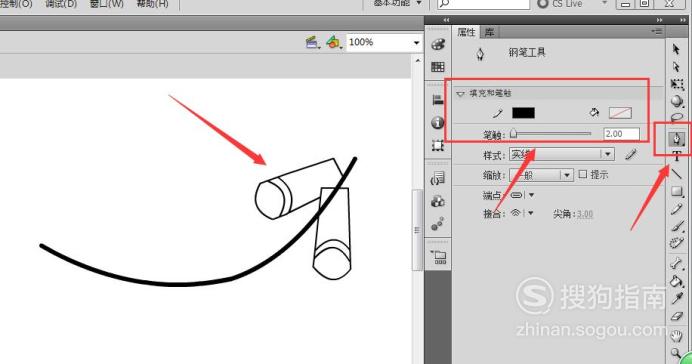
Task: Open the Align panel icon
Action: [x=438, y=100]
